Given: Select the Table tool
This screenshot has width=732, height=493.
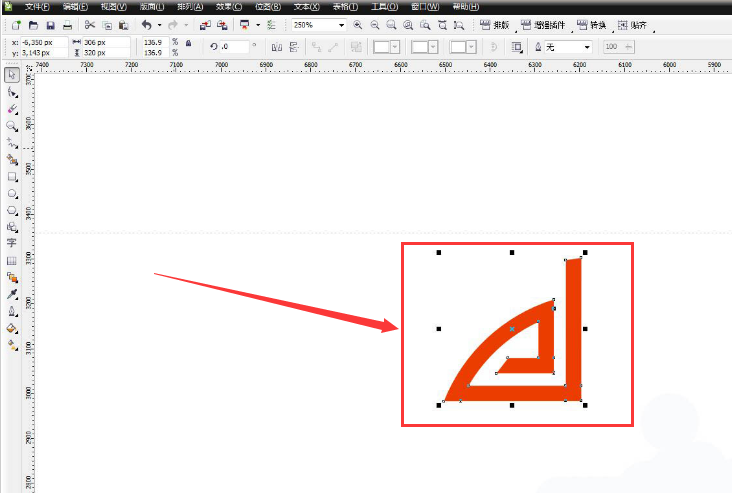Looking at the screenshot, I should 12,261.
